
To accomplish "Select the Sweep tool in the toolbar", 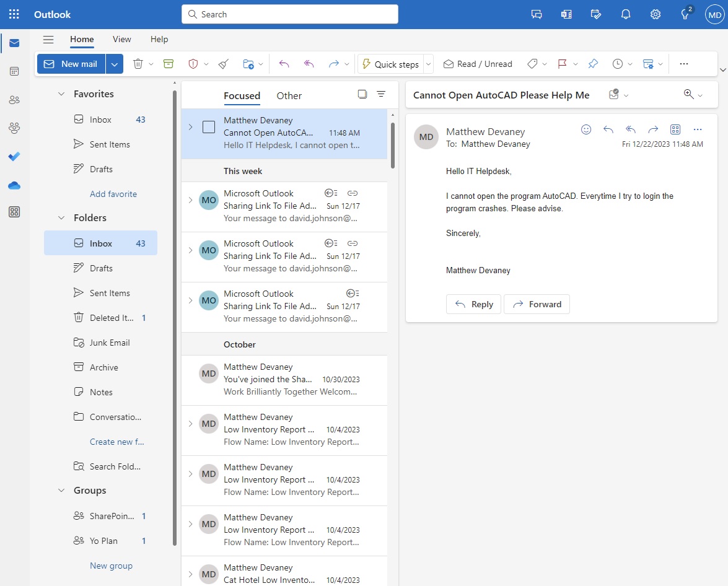I will tap(224, 63).
